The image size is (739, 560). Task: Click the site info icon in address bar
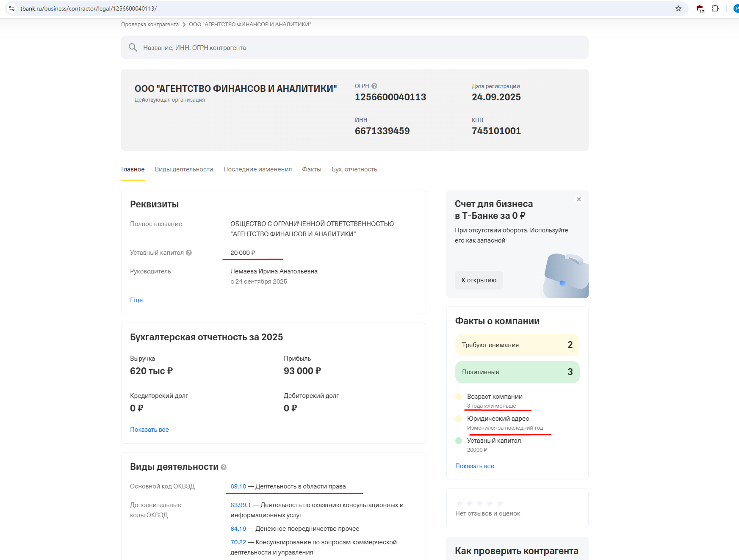coord(12,8)
